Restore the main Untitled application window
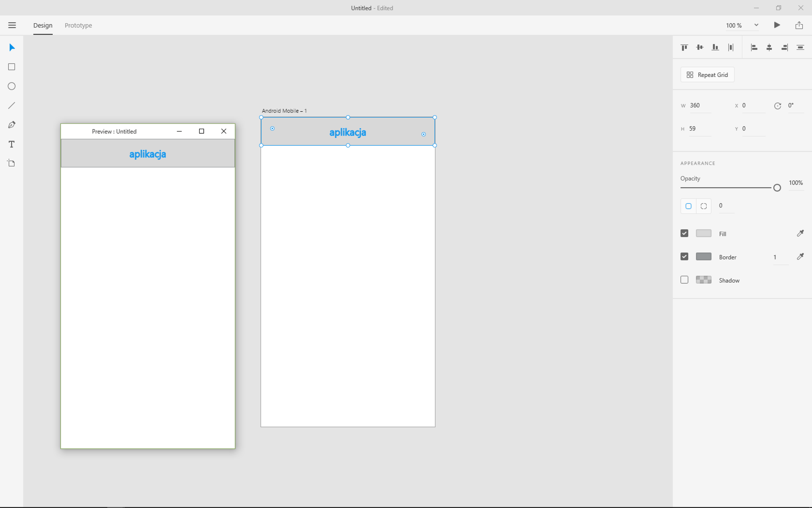This screenshot has width=812, height=508. (779, 8)
